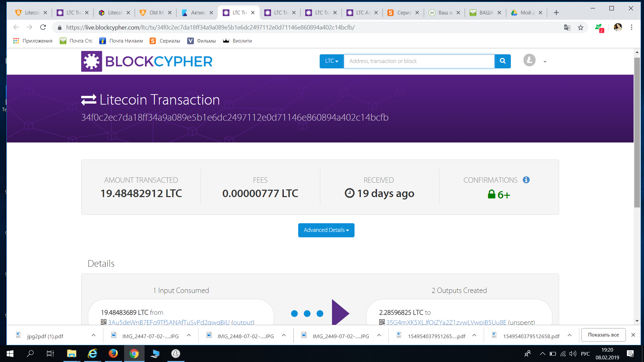644x362 pixels.
Task: Expand options for IMG_2449 download
Action: click(379, 335)
